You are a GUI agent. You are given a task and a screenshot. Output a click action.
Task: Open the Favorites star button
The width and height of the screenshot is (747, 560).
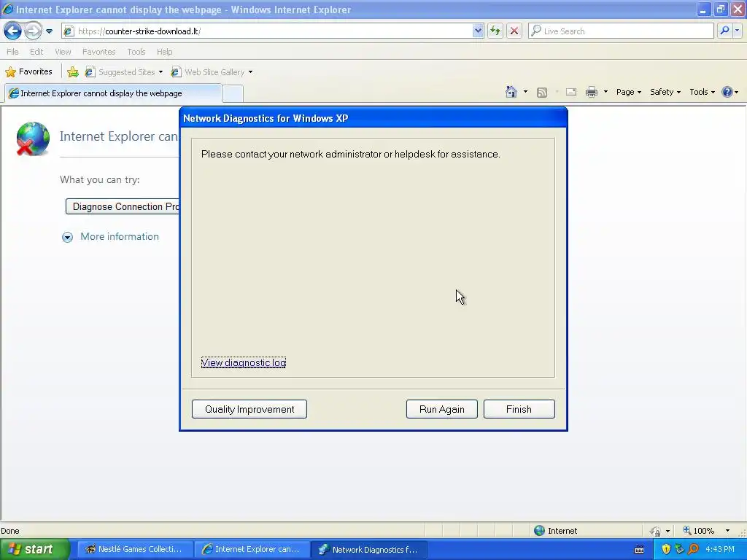(x=28, y=72)
